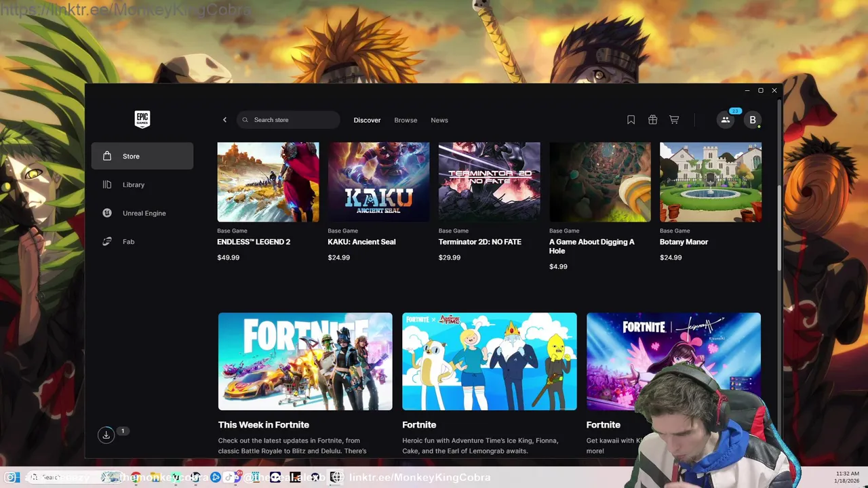Screen dimensions: 868x488
Task: Switch to the Browse tab
Action: [x=406, y=120]
